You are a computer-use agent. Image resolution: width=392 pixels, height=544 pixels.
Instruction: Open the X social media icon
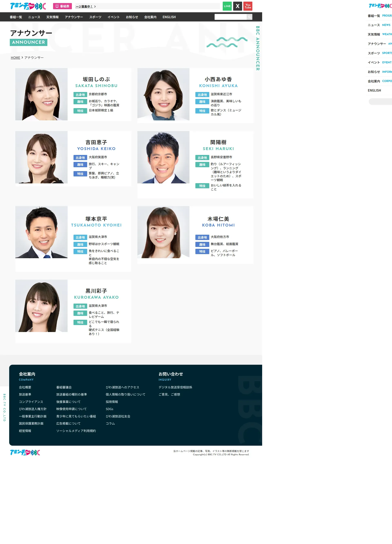pos(237,6)
